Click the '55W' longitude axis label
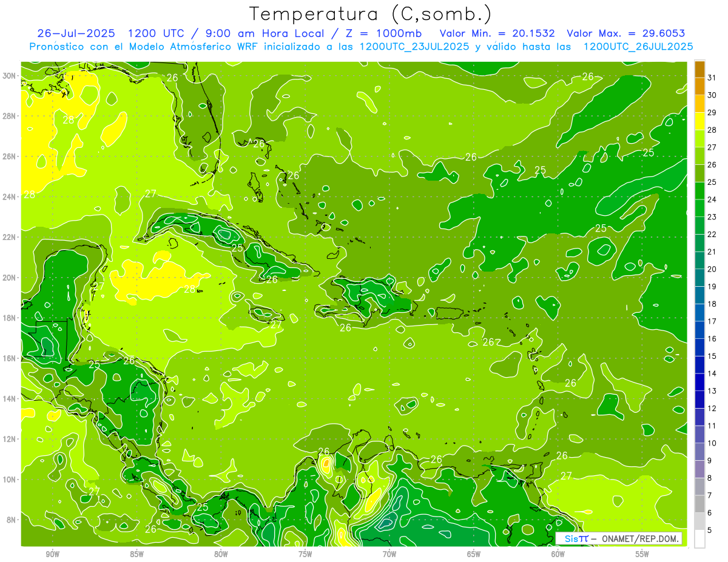Viewport: 728px width, 562px height. click(642, 554)
